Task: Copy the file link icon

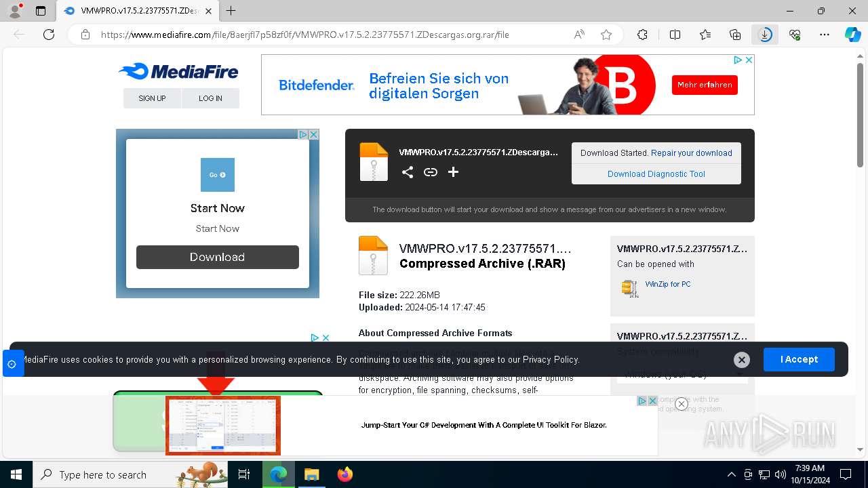Action: coord(431,172)
